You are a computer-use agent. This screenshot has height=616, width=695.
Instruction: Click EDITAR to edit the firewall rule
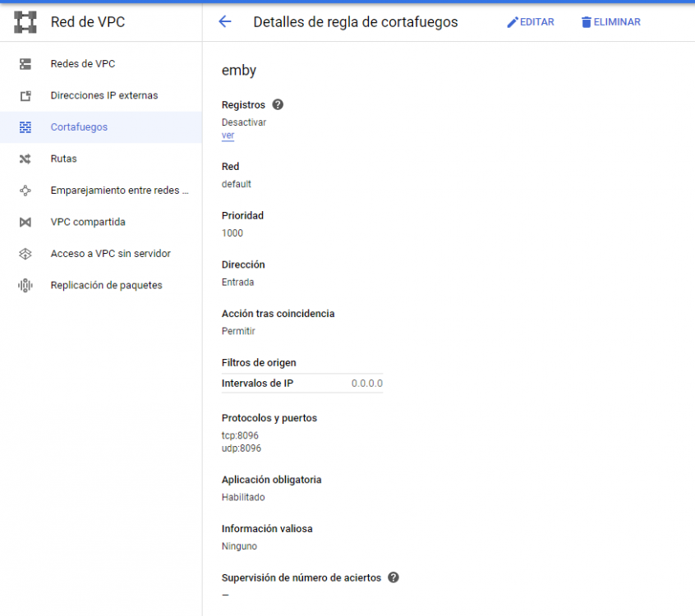[536, 22]
